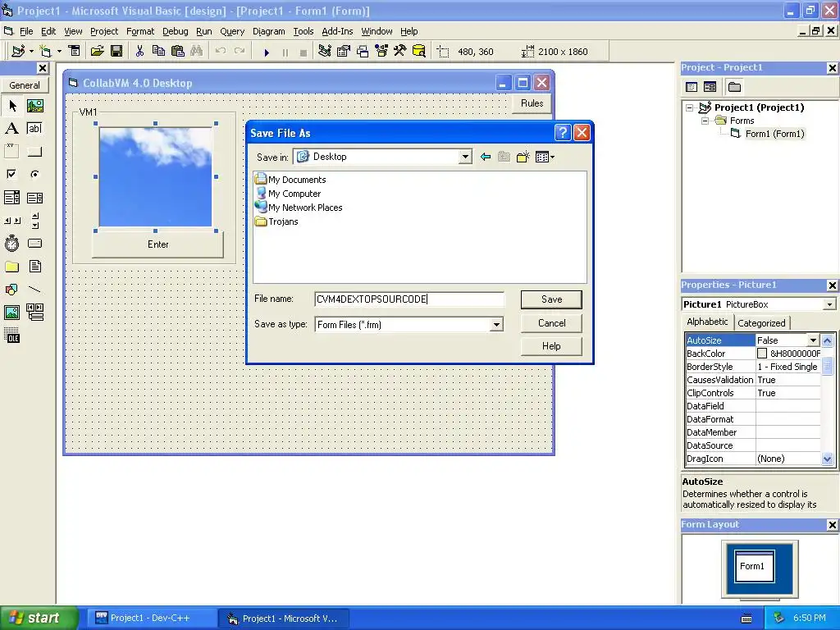The image size is (840, 630).
Task: Select the CommandButton tool in the toolbox
Action: pyautogui.click(x=34, y=152)
